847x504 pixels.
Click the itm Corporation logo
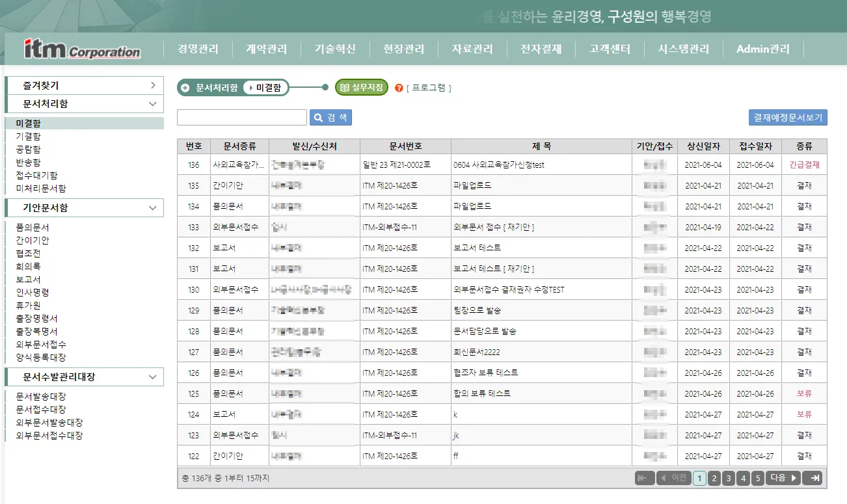click(x=82, y=49)
